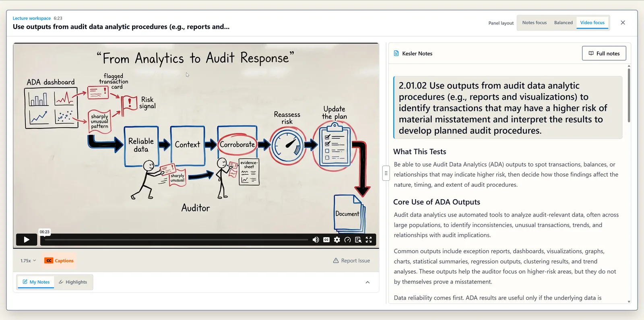Select the Video focus panel layout
The width and height of the screenshot is (644, 320).
[x=592, y=23]
